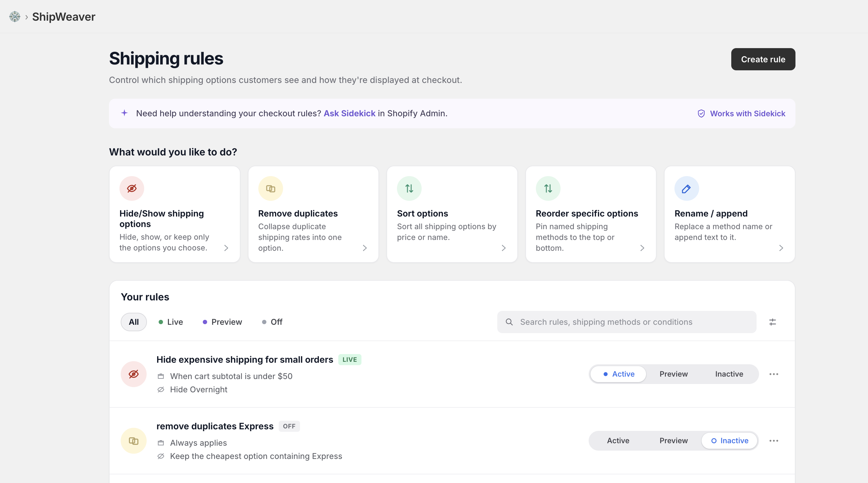The height and width of the screenshot is (483, 868).
Task: Select the All rules filter tab
Action: click(x=134, y=322)
